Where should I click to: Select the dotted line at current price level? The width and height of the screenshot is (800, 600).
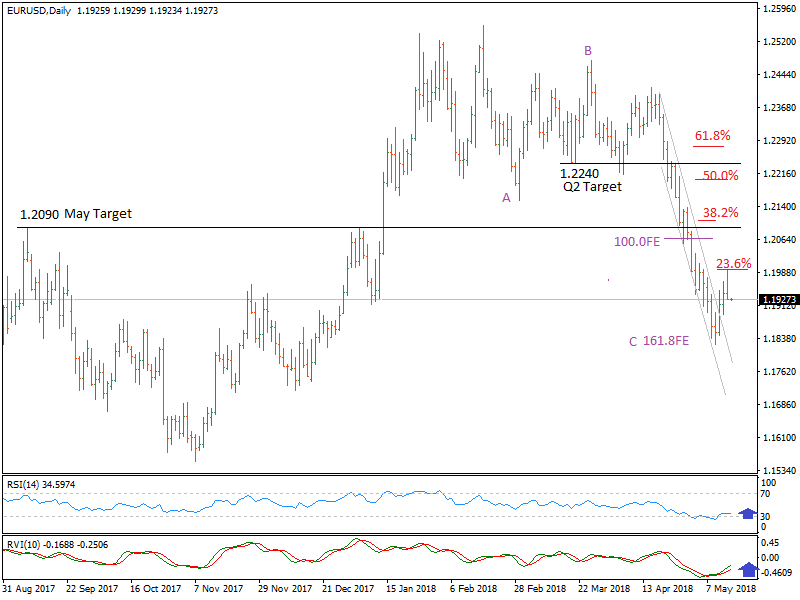coord(400,298)
